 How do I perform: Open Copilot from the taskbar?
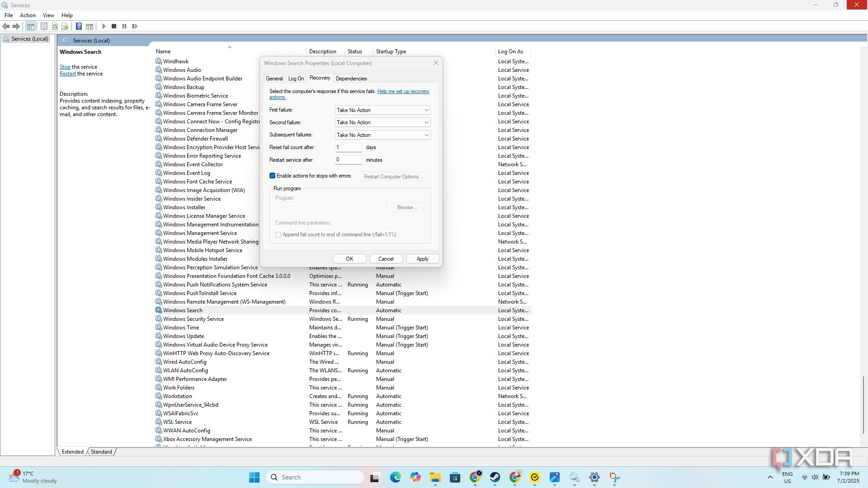[415, 477]
